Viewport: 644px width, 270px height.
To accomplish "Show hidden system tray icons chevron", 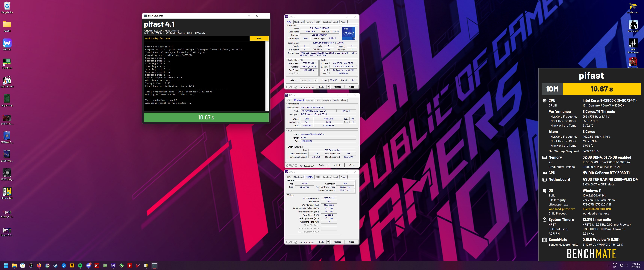I will tap(608, 265).
